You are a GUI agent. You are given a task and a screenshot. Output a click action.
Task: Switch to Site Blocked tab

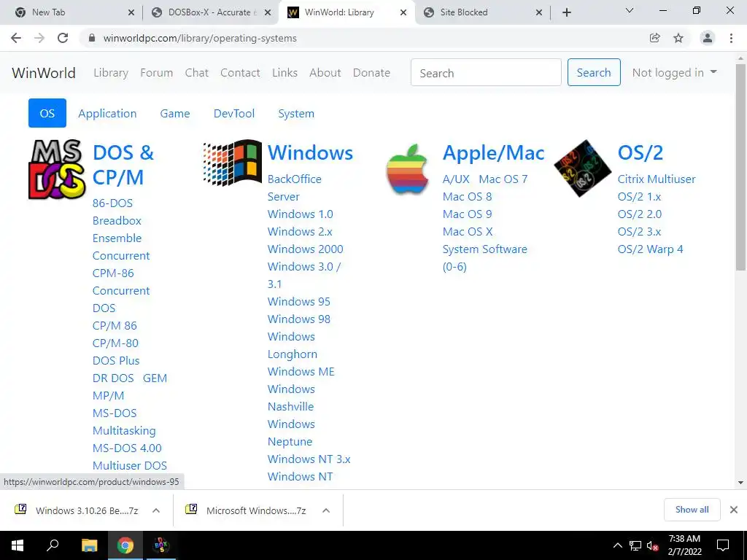click(483, 12)
